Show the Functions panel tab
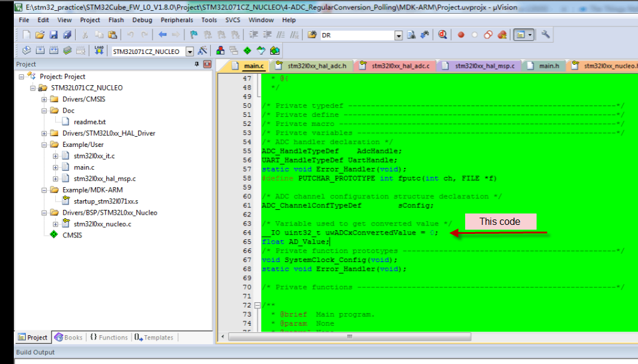The width and height of the screenshot is (638, 364). [x=109, y=337]
